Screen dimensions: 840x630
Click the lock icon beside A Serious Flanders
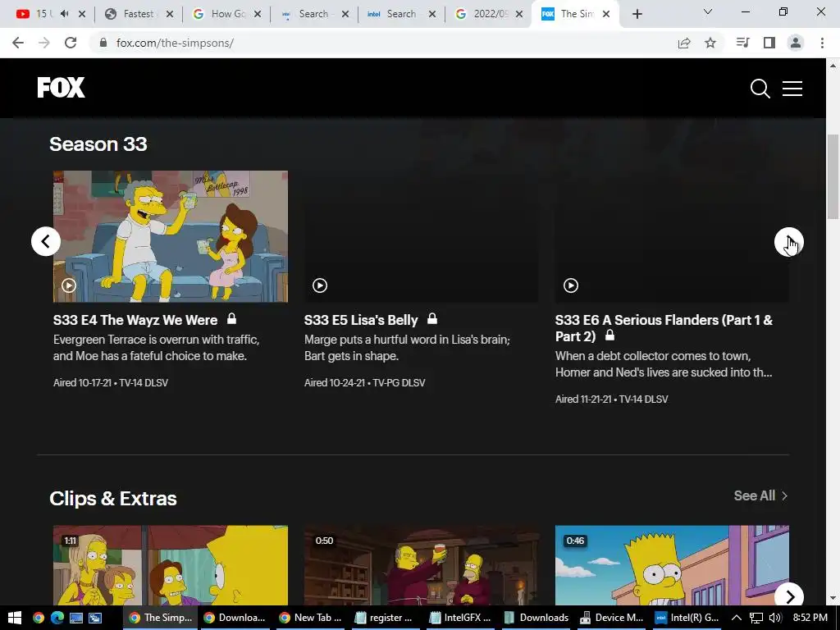click(609, 336)
